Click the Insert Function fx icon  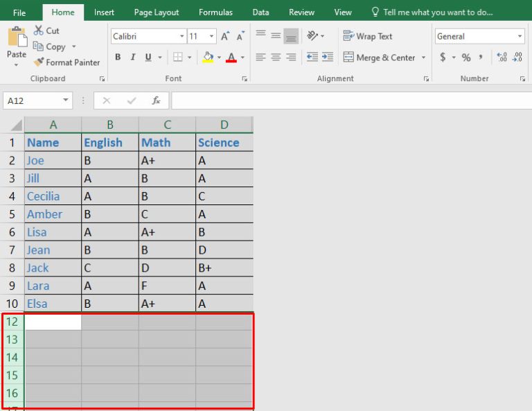coord(156,100)
